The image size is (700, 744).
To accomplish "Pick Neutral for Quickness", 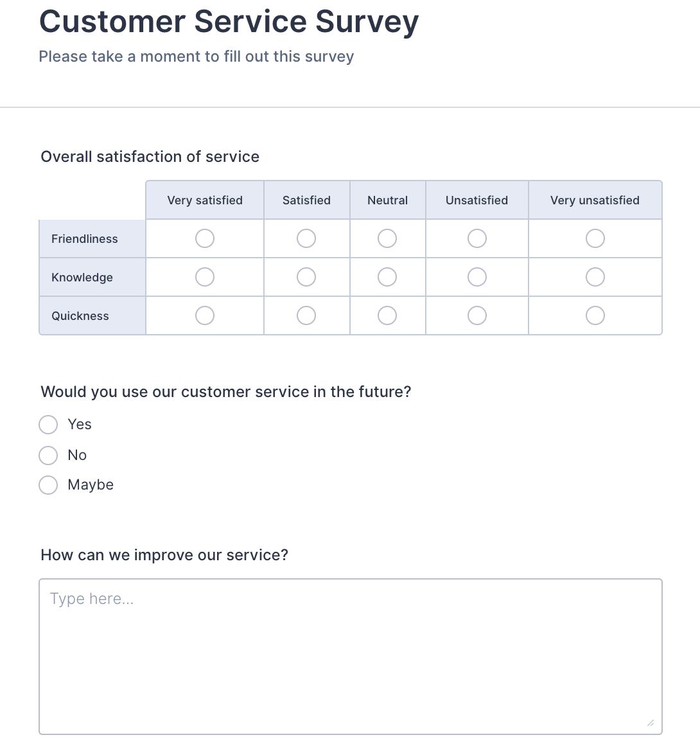I will click(x=387, y=315).
